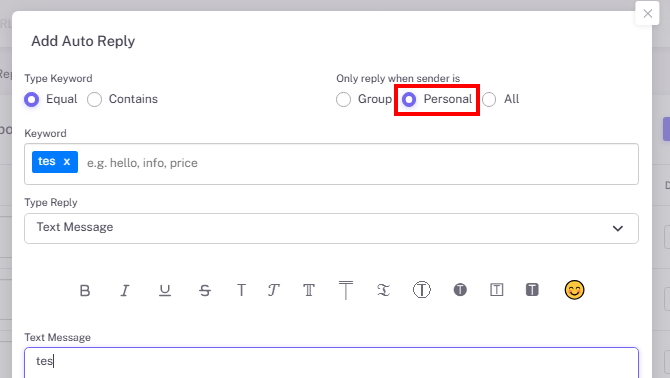Toggle the underline formatting icon

(165, 290)
